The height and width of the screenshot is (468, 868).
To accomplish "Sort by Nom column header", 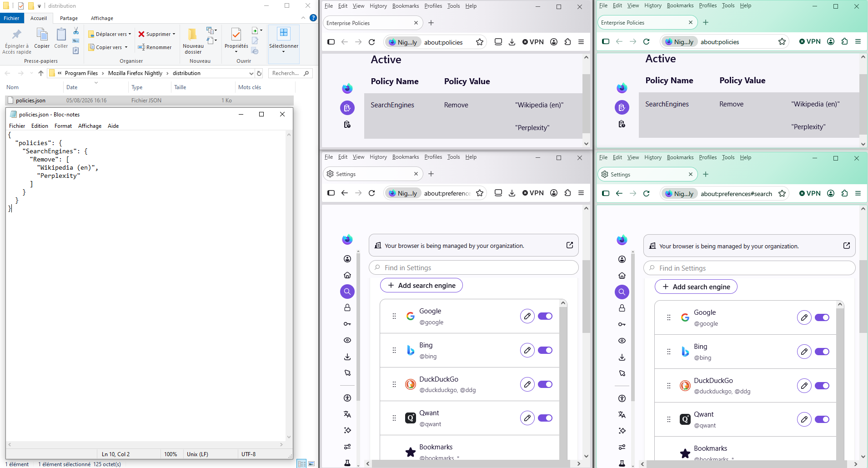I will [x=13, y=87].
